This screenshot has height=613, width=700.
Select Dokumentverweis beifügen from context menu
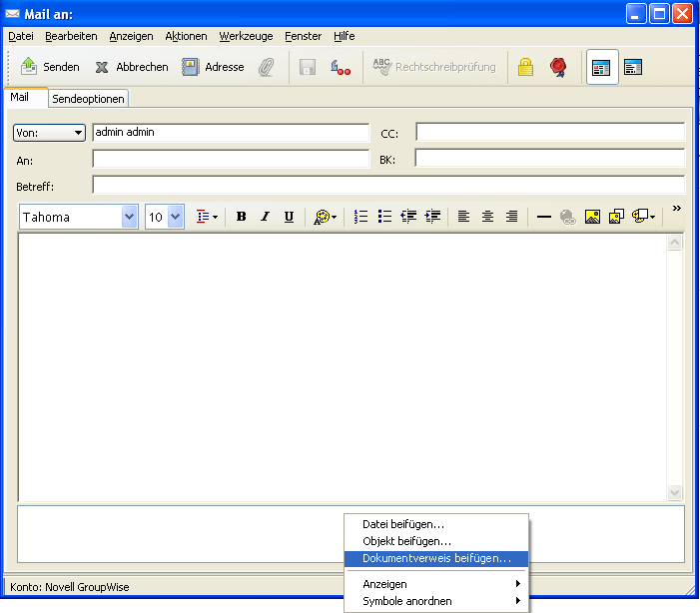tap(436, 559)
